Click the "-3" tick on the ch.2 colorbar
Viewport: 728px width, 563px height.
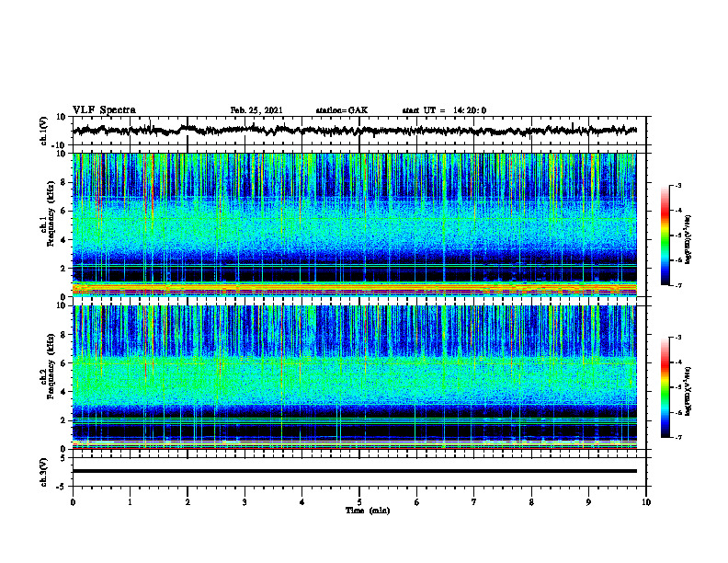tap(677, 338)
